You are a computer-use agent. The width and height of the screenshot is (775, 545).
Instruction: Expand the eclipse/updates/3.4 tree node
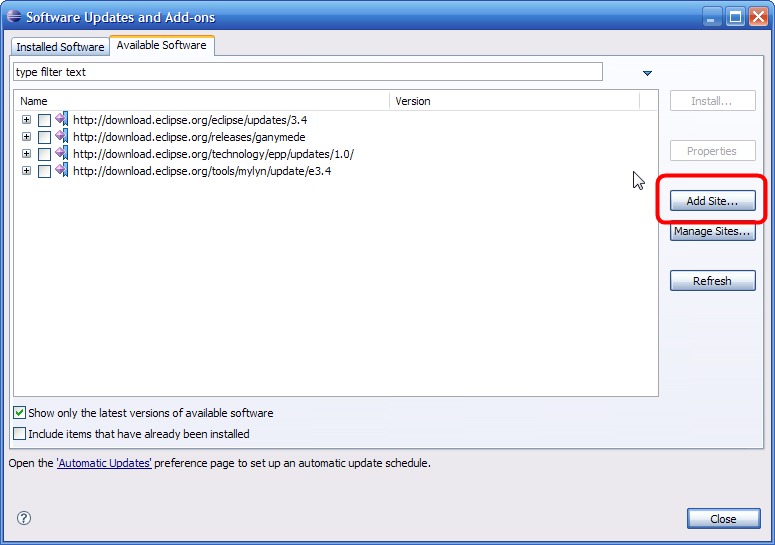coord(26,120)
